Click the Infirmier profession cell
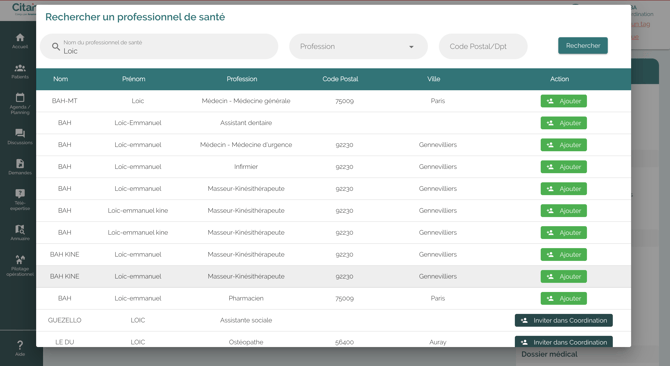 tap(246, 167)
